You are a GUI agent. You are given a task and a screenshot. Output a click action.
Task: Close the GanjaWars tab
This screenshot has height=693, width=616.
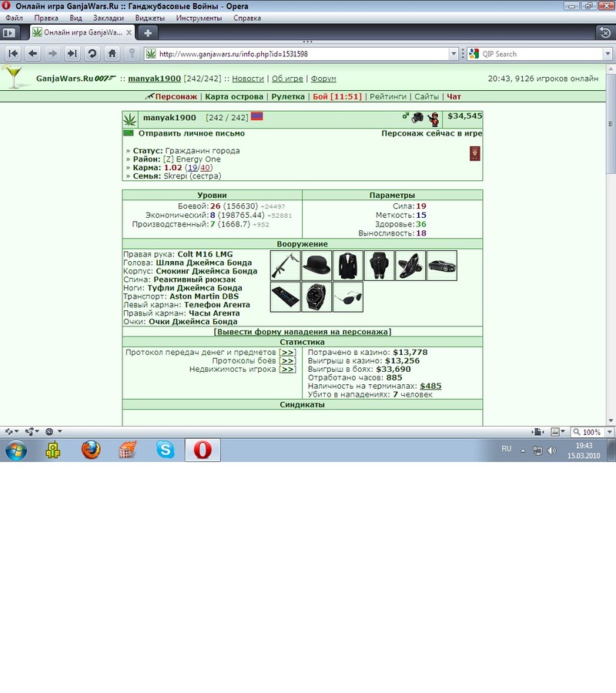[129, 32]
